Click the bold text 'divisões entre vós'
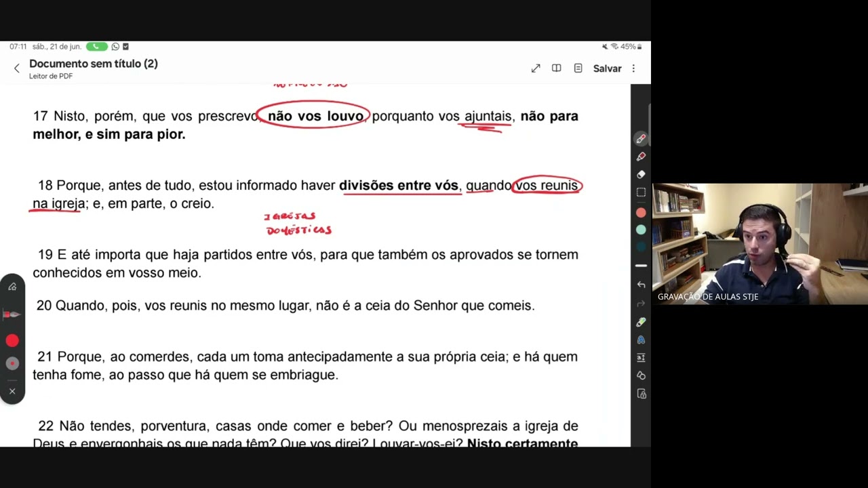 tap(399, 186)
